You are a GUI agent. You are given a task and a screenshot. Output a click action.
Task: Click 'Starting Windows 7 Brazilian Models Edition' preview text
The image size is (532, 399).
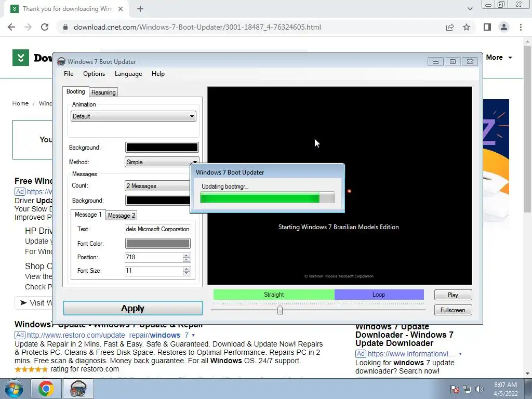pyautogui.click(x=339, y=227)
